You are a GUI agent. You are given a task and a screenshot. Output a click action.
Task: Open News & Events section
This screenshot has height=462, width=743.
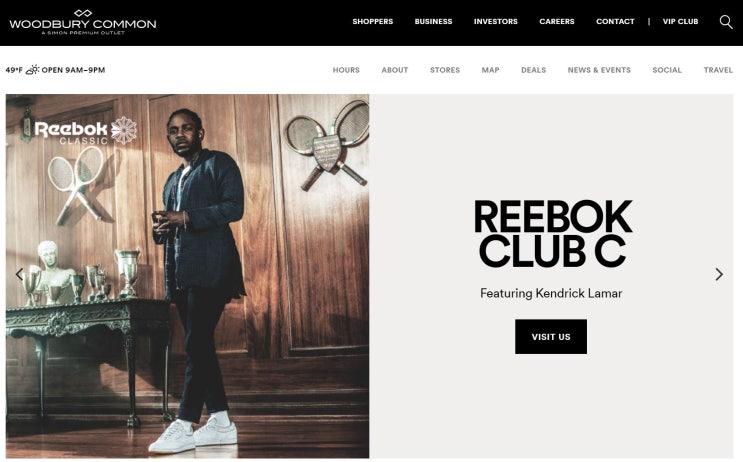point(599,70)
